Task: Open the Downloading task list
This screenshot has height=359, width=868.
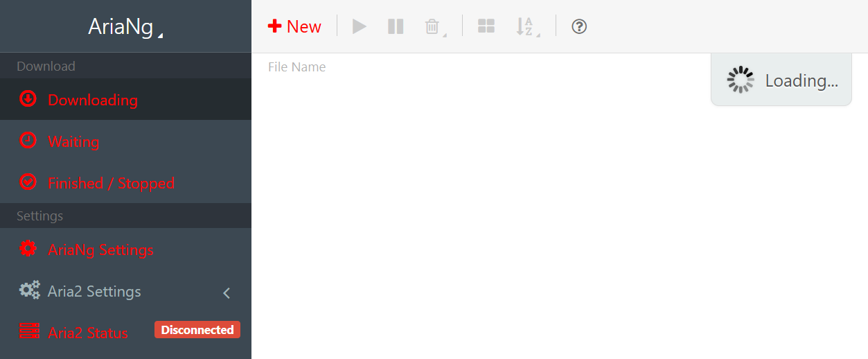Action: [125, 100]
